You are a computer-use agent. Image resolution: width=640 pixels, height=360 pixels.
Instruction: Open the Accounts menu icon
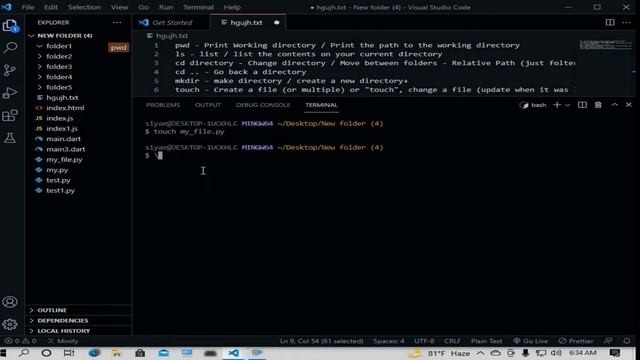point(10,302)
